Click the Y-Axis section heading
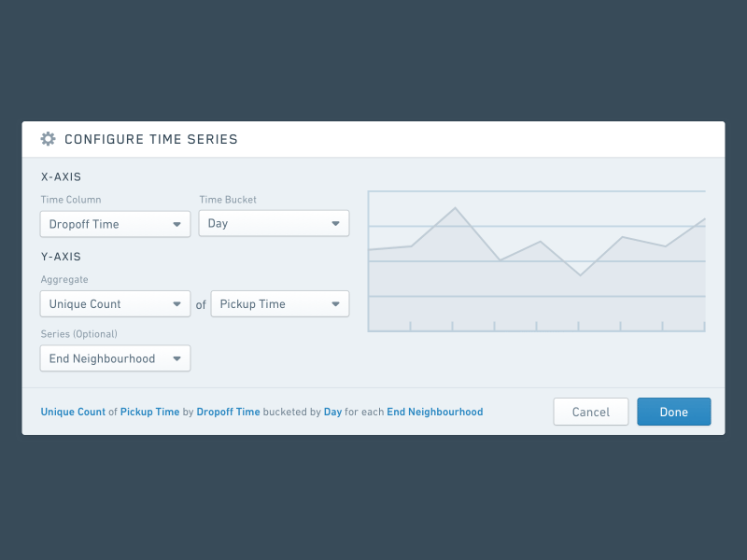 (60, 256)
